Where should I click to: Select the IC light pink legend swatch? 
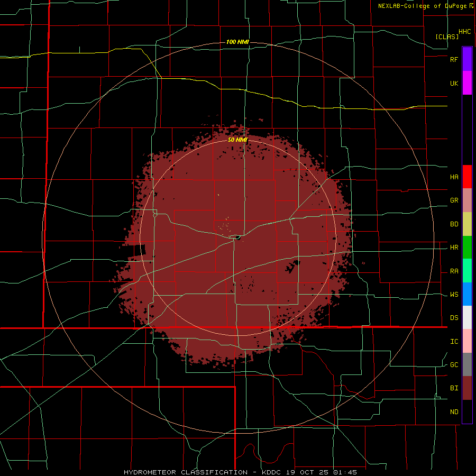467,341
